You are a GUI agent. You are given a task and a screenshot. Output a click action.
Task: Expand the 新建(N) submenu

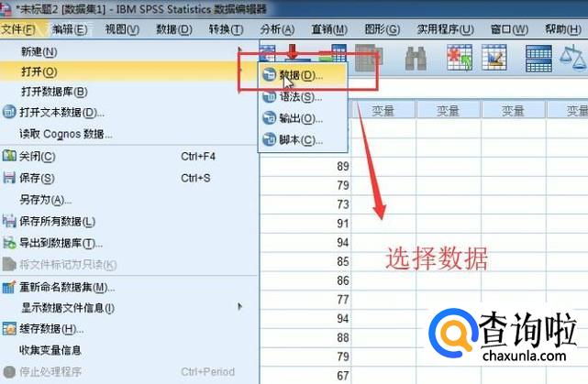click(129, 51)
